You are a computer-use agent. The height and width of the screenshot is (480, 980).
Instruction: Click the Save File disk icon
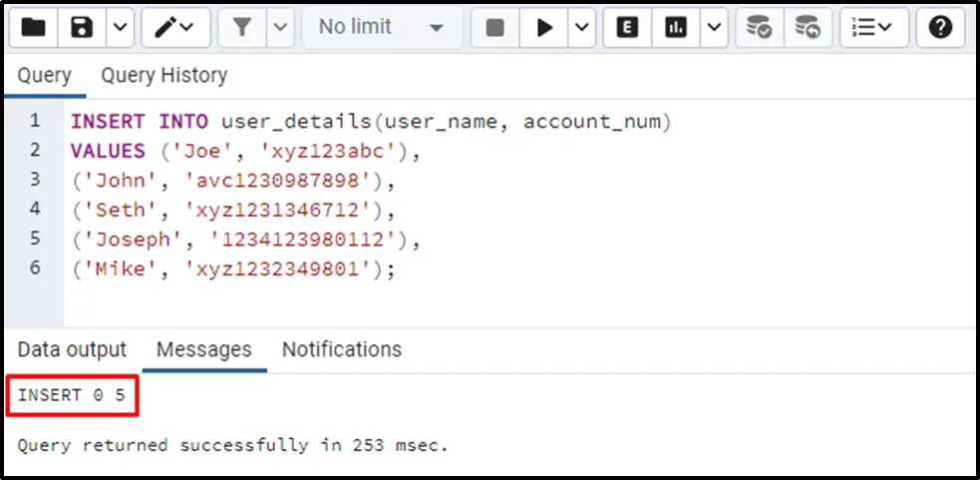coord(83,28)
